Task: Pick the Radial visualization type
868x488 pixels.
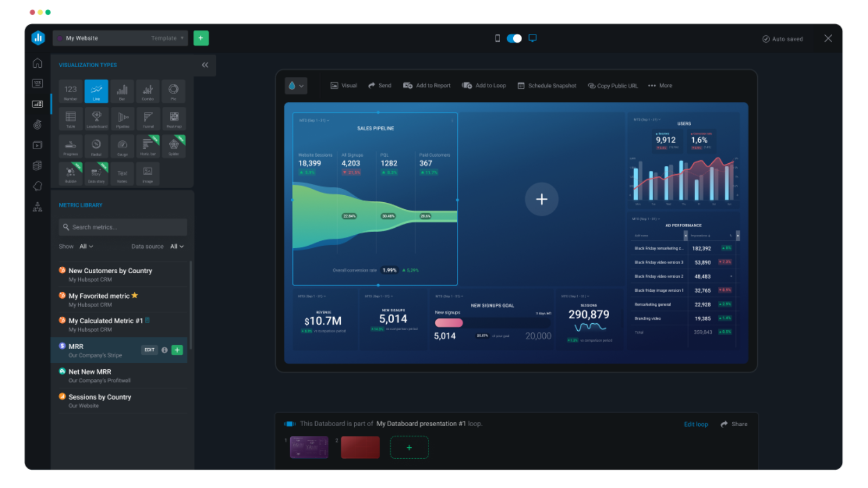Action: pyautogui.click(x=96, y=146)
